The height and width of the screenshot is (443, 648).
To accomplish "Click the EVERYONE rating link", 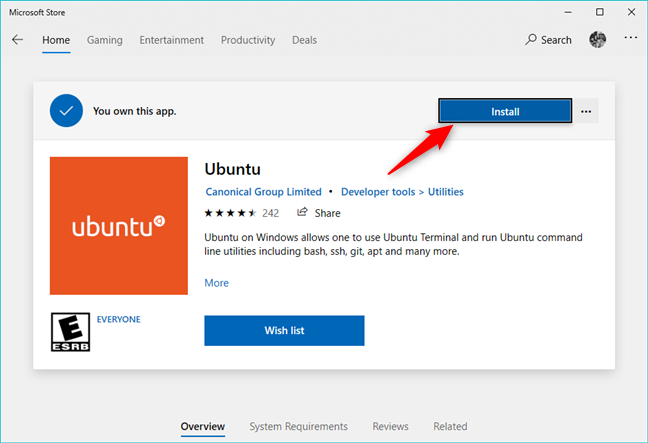I will coord(119,319).
